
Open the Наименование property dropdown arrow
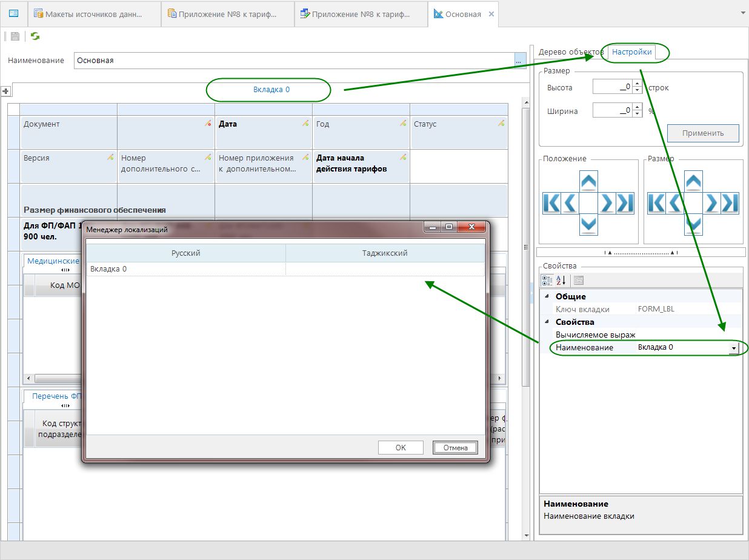click(x=733, y=348)
